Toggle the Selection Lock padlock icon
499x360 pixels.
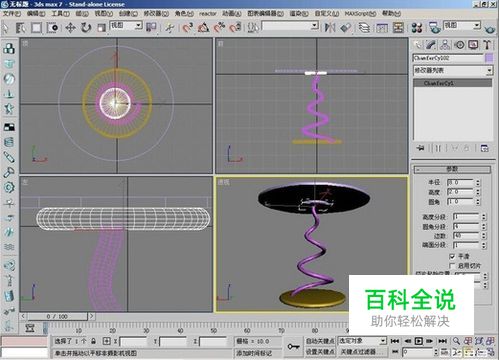[x=94, y=341]
